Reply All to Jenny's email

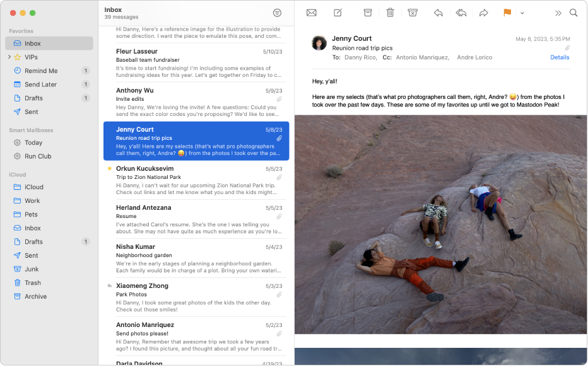point(461,12)
